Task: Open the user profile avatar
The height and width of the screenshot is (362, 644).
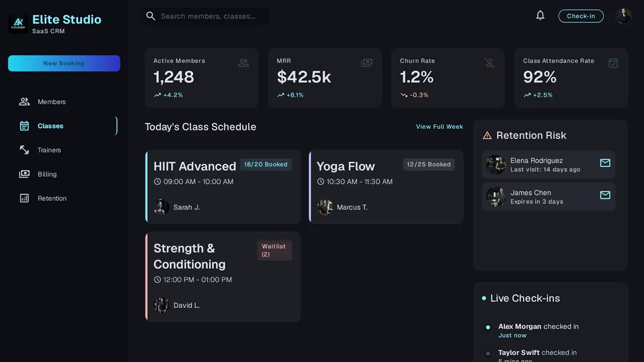Action: click(x=624, y=16)
